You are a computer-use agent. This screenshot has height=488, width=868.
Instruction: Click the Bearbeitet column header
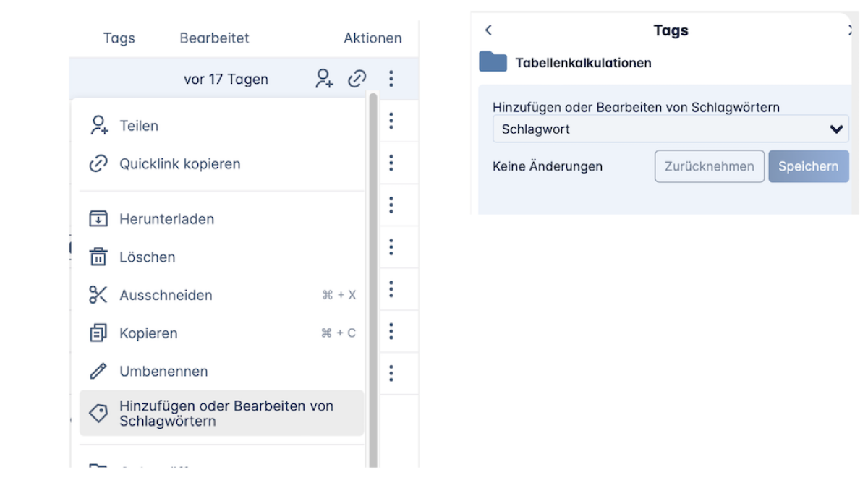(214, 38)
